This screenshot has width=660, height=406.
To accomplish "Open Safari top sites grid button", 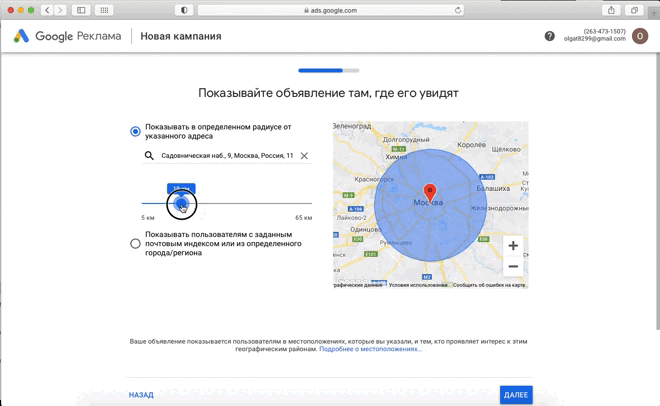I will click(x=104, y=10).
